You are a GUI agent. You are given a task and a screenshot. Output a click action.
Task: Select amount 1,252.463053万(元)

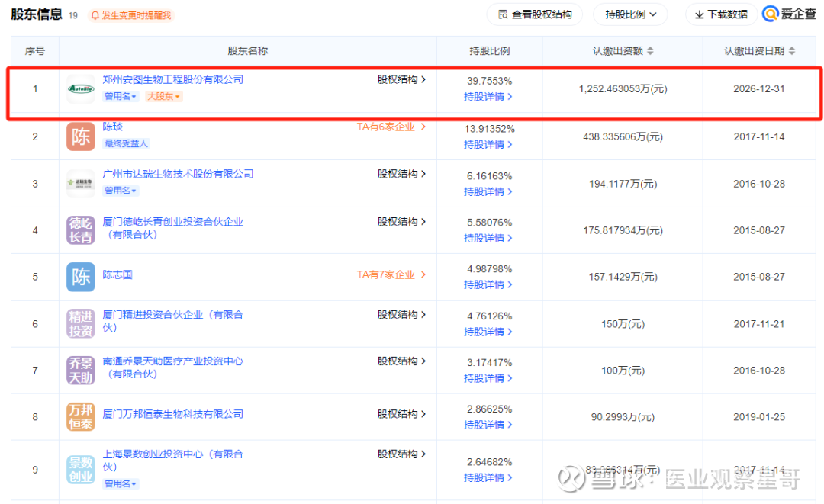[623, 88]
